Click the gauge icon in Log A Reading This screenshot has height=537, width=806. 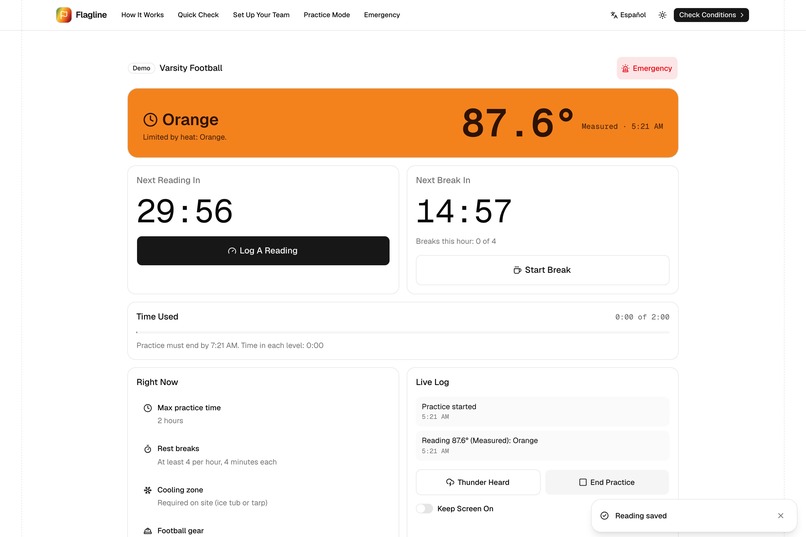tap(232, 251)
